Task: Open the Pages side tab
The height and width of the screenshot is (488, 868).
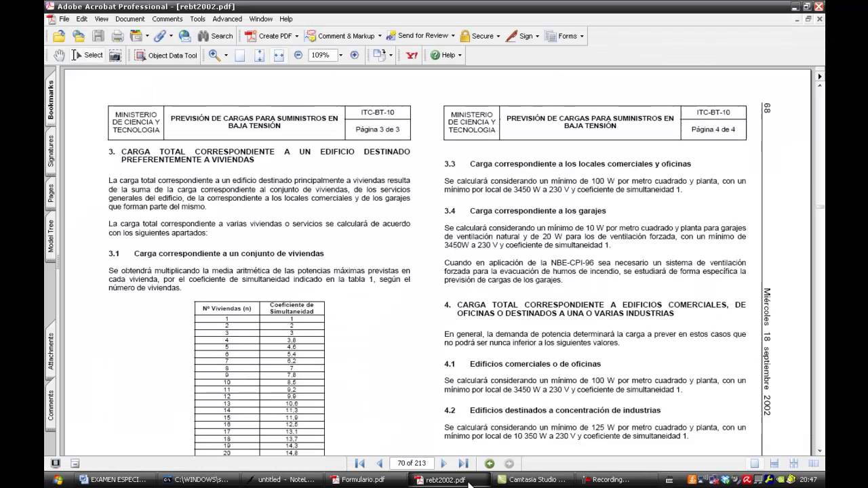Action: point(50,193)
